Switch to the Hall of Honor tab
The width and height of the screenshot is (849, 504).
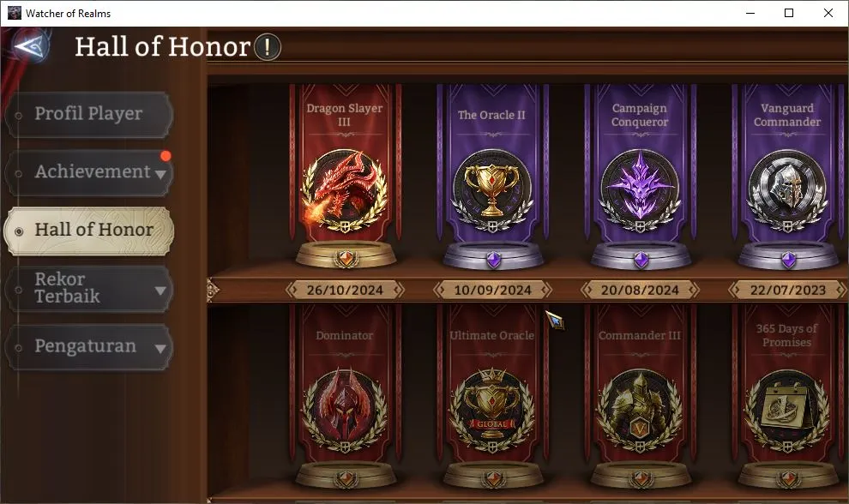pyautogui.click(x=89, y=231)
